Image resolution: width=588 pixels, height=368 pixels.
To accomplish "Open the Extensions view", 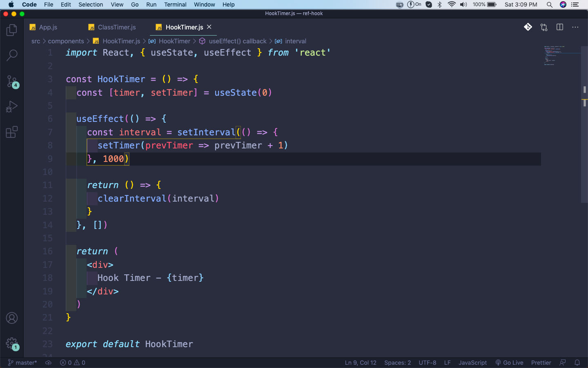I will click(12, 132).
